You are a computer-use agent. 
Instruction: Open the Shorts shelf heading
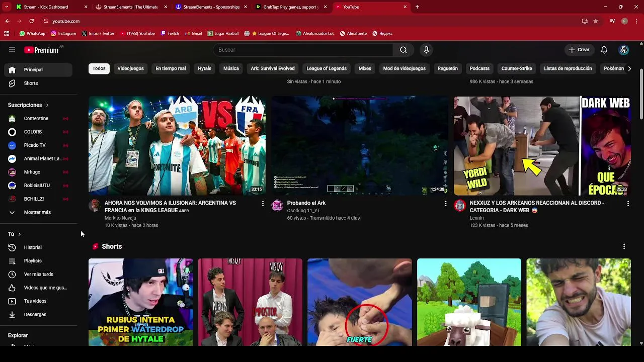click(112, 246)
